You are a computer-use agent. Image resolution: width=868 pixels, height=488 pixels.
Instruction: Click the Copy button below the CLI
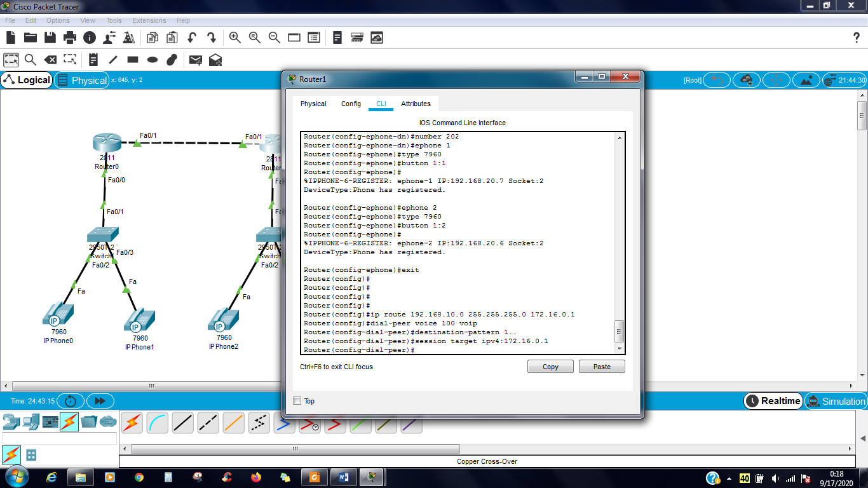coord(550,367)
